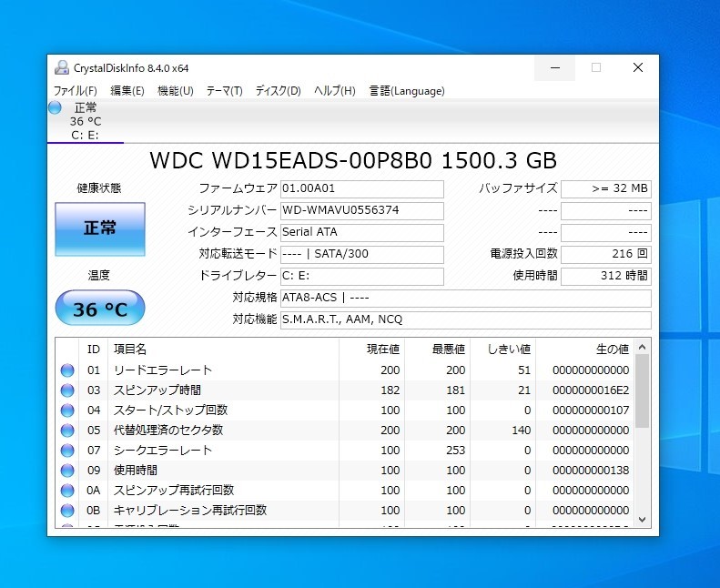Click the ATA8-ACS standard field
720x588 pixels.
tap(466, 298)
